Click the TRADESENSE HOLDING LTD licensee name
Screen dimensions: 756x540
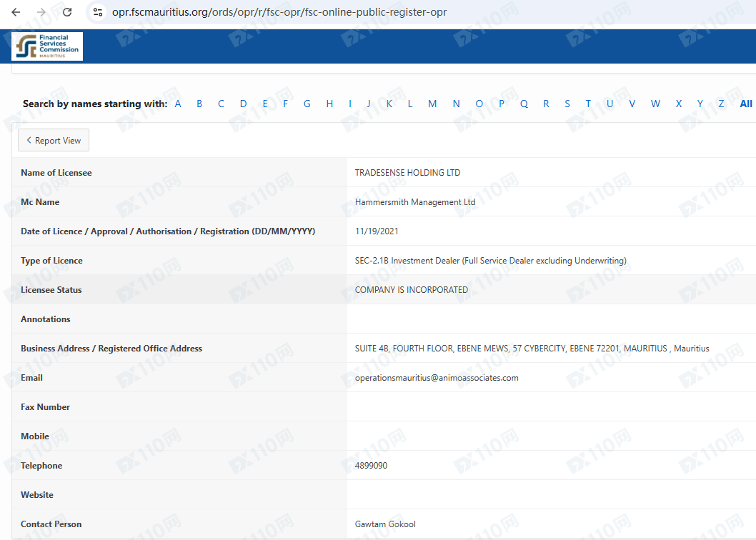click(407, 173)
